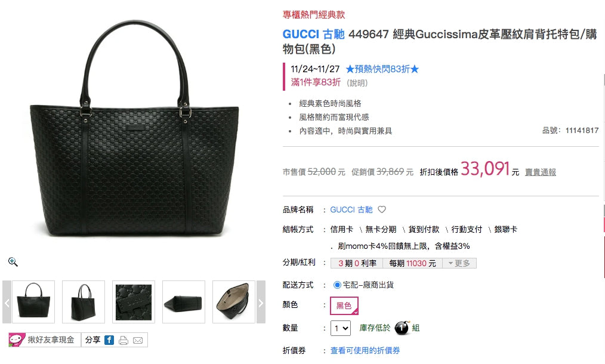Expand the 更多 installment options dropdown
Viewport: 605px width, 364px height.
click(x=459, y=263)
